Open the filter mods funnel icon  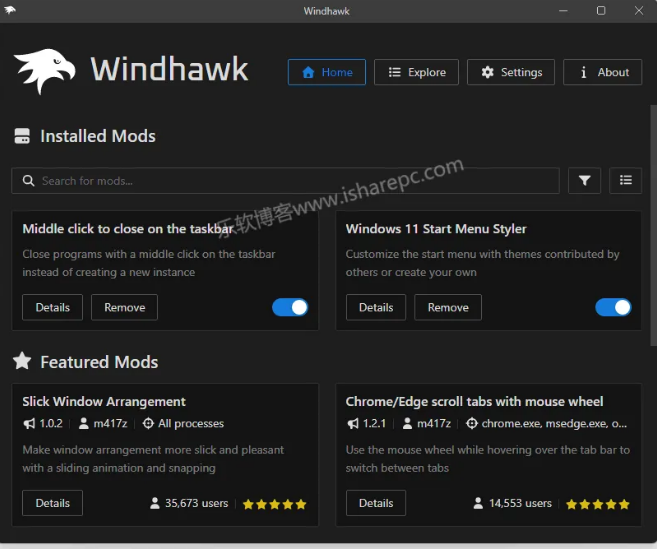(584, 180)
